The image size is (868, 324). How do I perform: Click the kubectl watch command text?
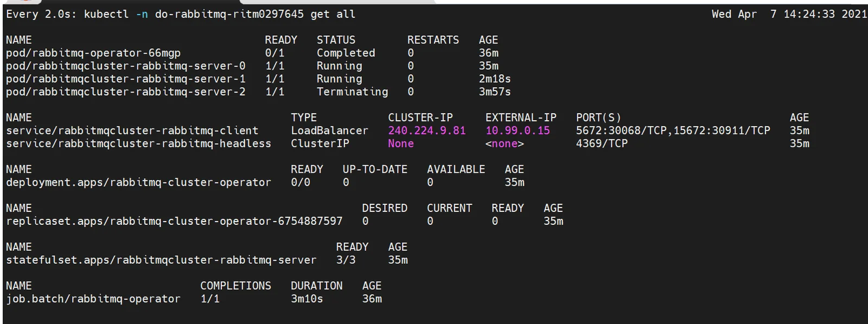click(x=181, y=14)
